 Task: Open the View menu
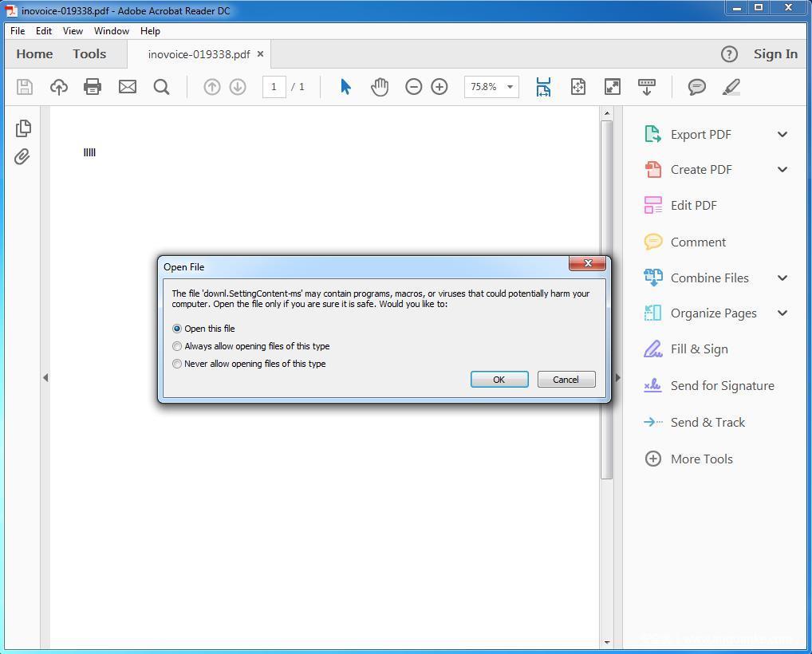73,31
